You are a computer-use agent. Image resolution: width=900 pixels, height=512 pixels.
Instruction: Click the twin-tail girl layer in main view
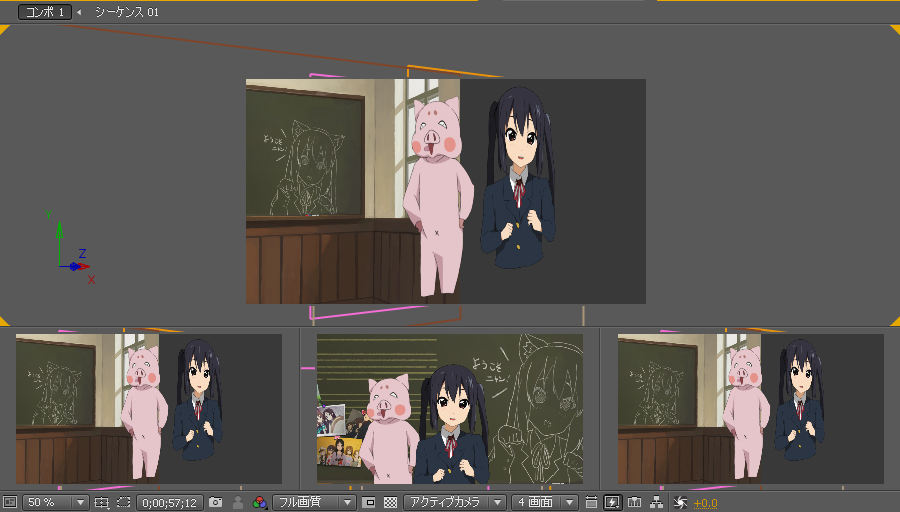tap(519, 178)
